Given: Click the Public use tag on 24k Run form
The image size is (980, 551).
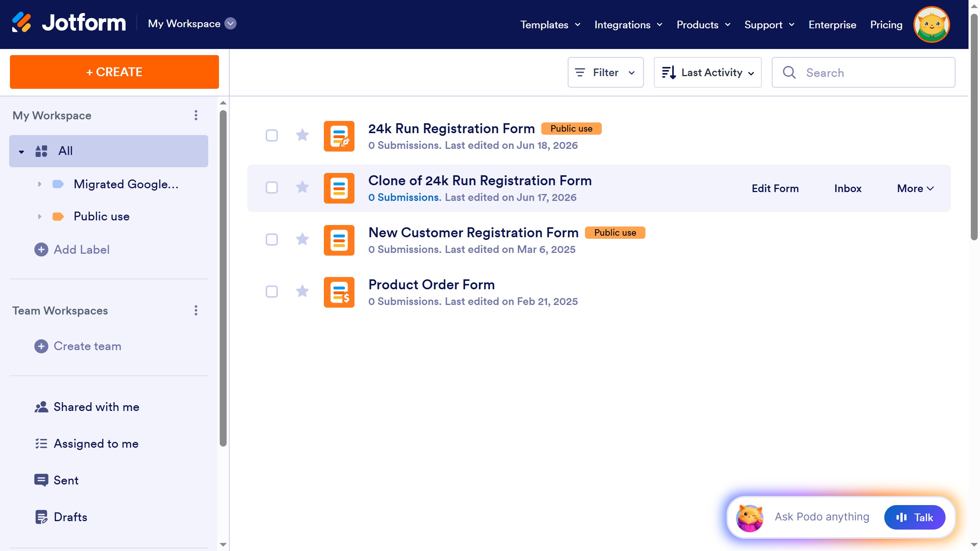Looking at the screenshot, I should coord(571,129).
